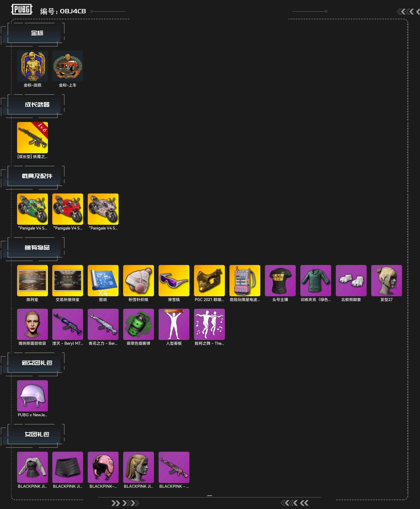Select the 胜利之舞 dance emote

pos(209,324)
